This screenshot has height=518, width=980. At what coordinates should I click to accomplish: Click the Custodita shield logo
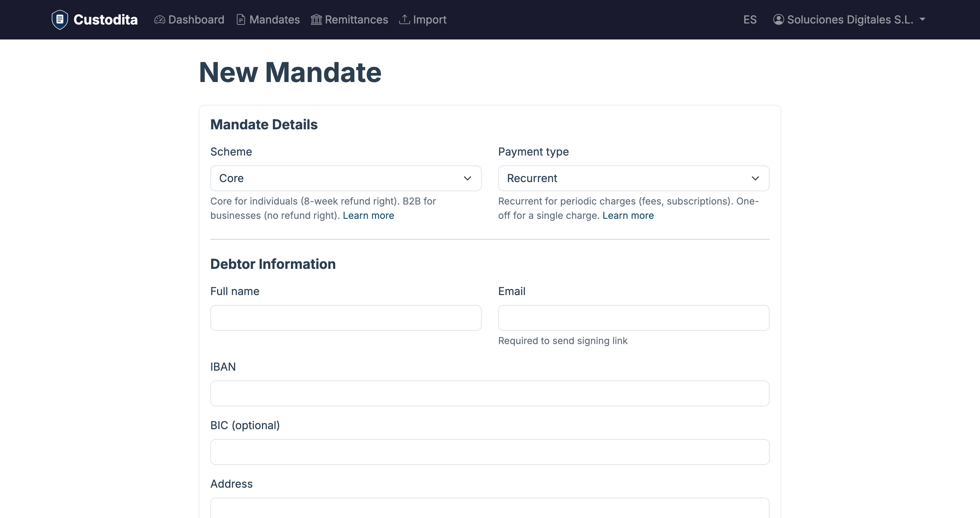point(60,19)
